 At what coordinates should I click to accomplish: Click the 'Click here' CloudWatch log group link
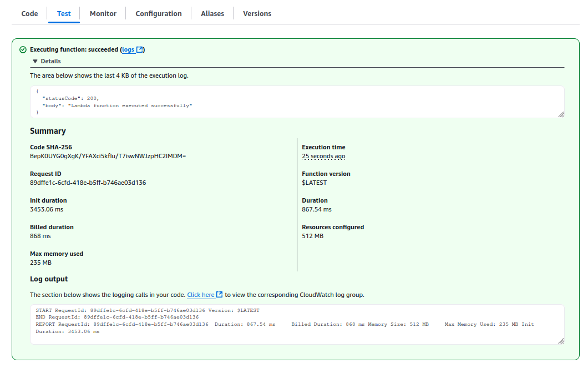201,295
